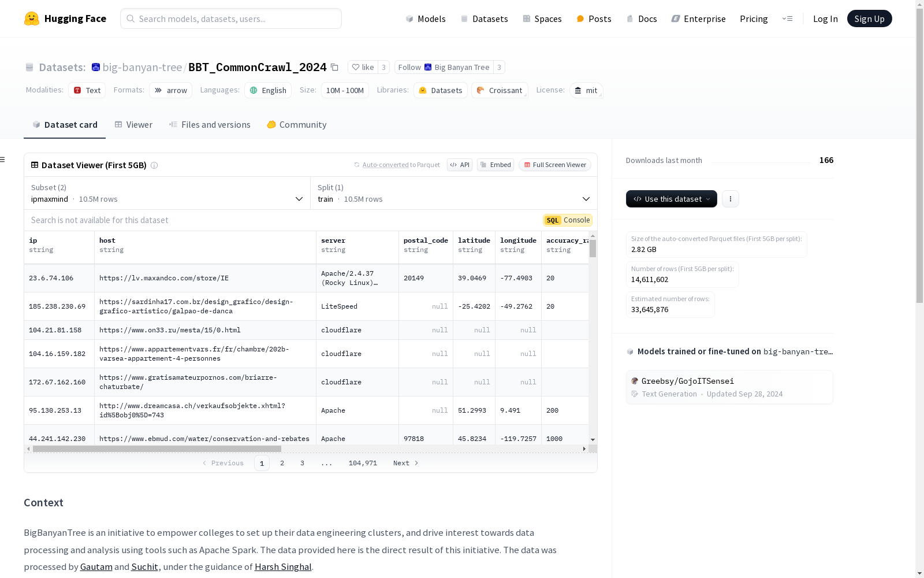Click the Greebsy/GojoITSensei model avatar
The width and height of the screenshot is (924, 578).
point(635,381)
